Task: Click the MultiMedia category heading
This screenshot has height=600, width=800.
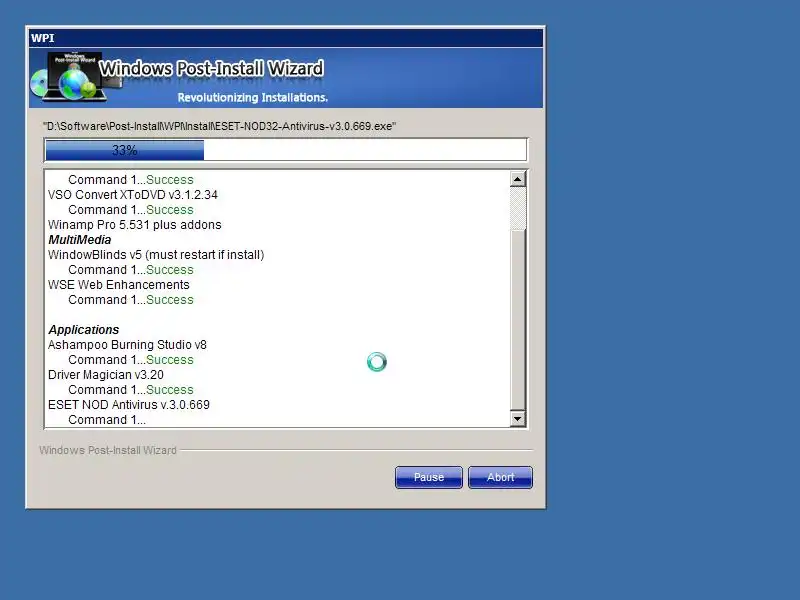Action: (80, 240)
